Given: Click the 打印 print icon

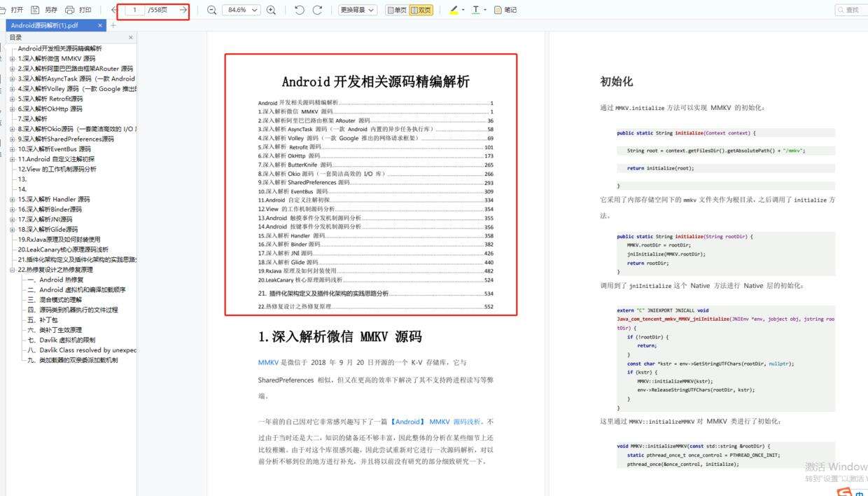Looking at the screenshot, I should pyautogui.click(x=69, y=10).
